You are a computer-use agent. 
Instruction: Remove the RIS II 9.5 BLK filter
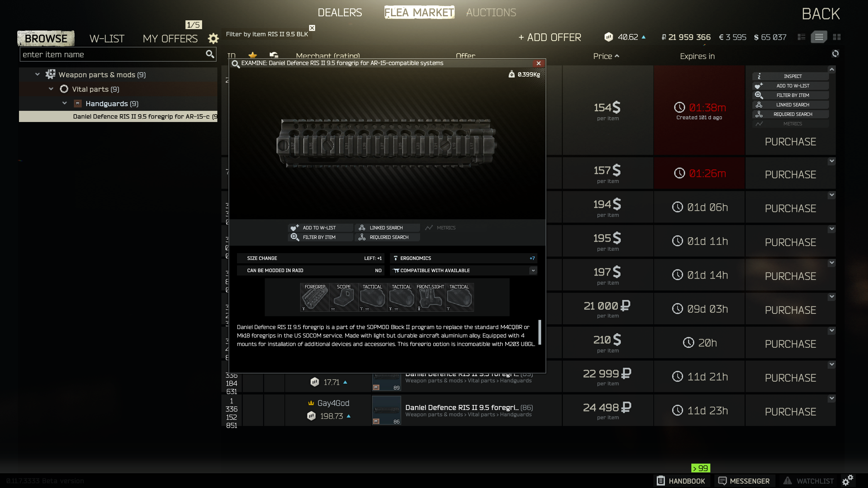(312, 28)
